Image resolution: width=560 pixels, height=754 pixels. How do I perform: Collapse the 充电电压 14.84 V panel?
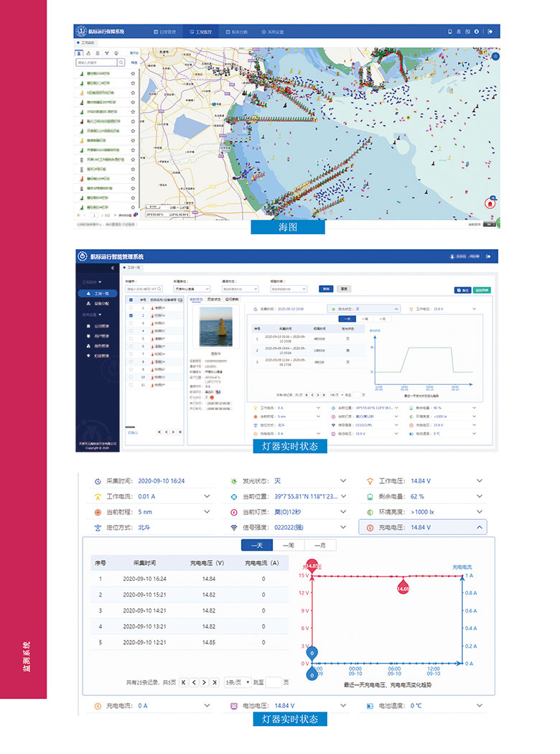(479, 527)
